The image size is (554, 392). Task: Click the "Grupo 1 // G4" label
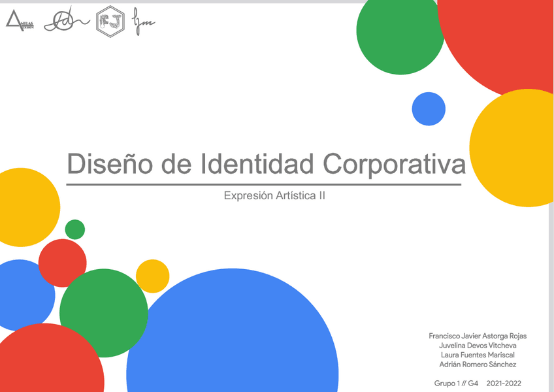458,383
